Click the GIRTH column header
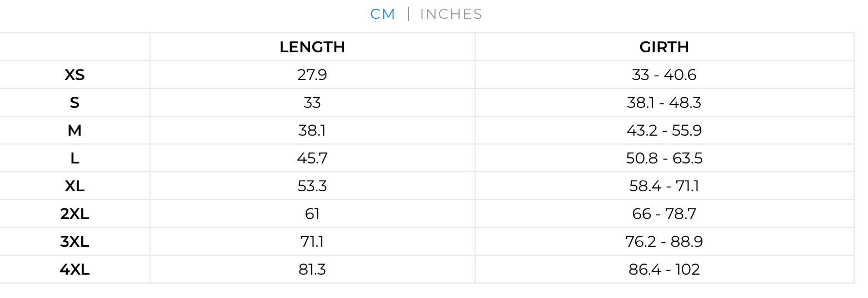868x298 pixels. (664, 47)
